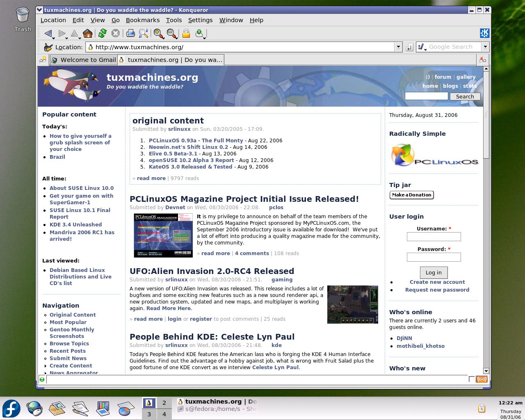Choose search provider via search engine icon
The image size is (525, 420).
422,47
